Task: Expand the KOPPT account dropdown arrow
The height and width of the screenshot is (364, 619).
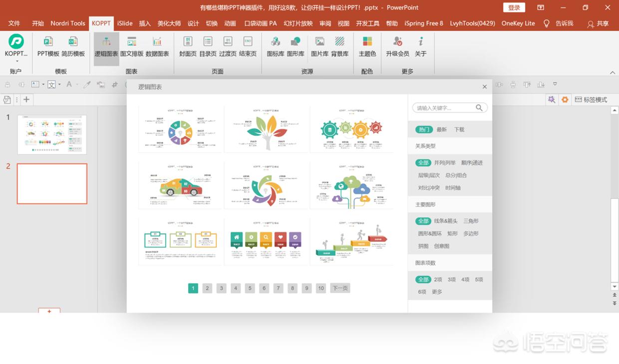Action: click(x=16, y=61)
